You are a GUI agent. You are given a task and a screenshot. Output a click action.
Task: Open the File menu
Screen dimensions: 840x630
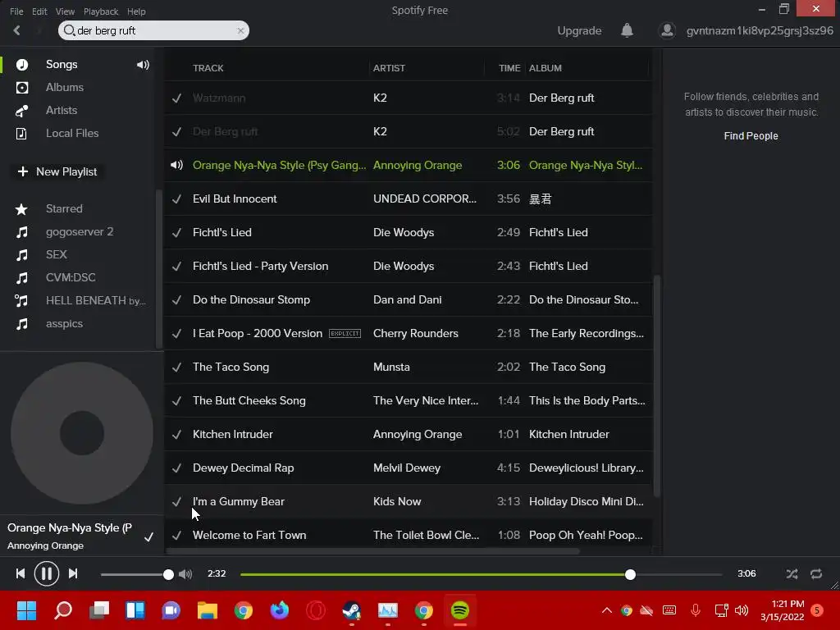16,11
